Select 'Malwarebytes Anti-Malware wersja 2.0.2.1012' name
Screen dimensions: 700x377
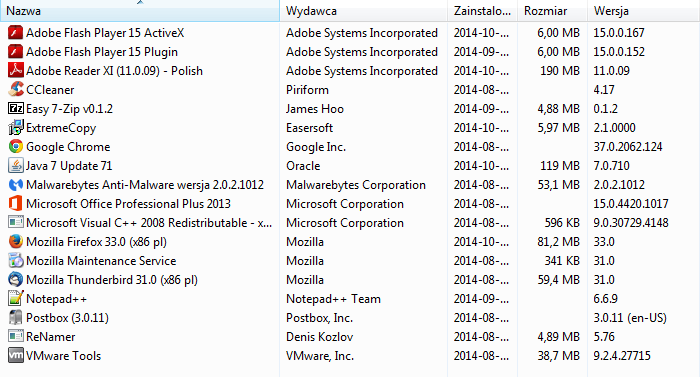[x=145, y=185]
